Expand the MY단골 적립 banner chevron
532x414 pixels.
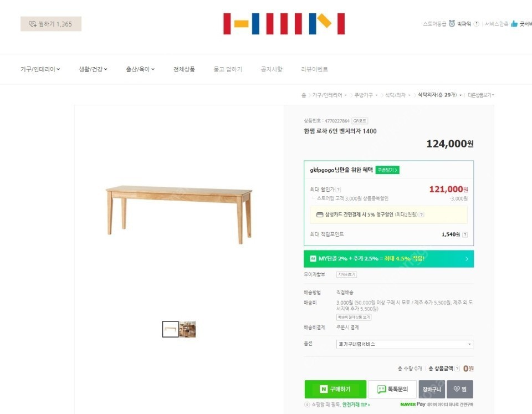[468, 258]
